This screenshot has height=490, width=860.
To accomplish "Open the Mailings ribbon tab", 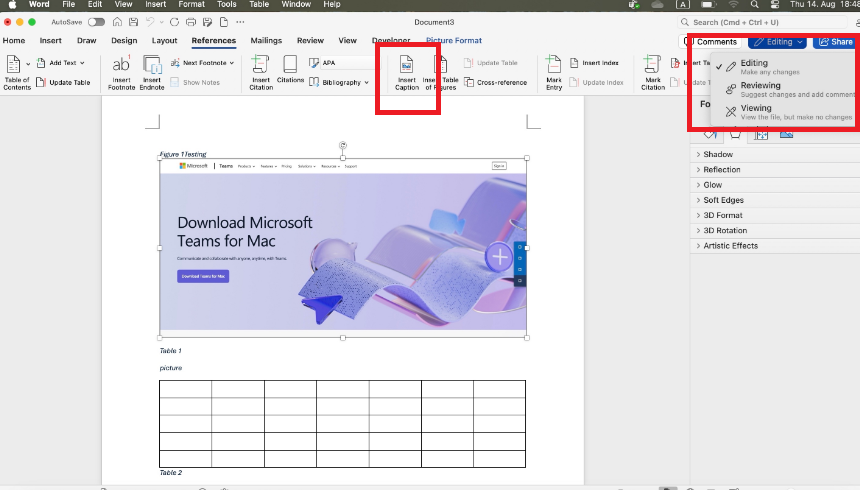I will [x=266, y=41].
